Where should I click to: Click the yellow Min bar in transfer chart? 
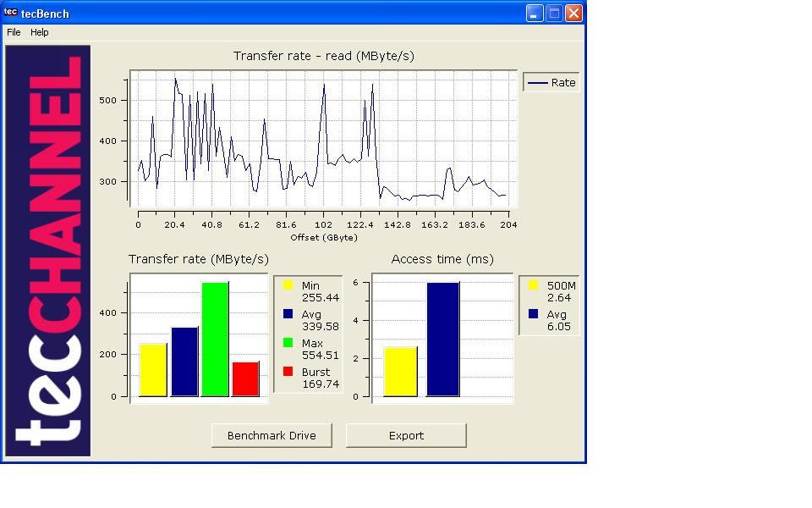pyautogui.click(x=153, y=370)
